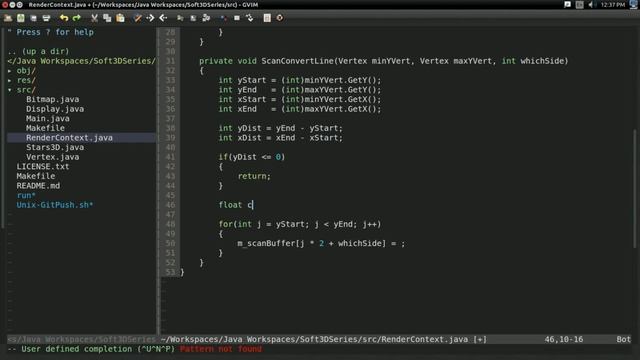Click the Load Session toolbar icon
Screen dimensions: 640x360
point(180,18)
